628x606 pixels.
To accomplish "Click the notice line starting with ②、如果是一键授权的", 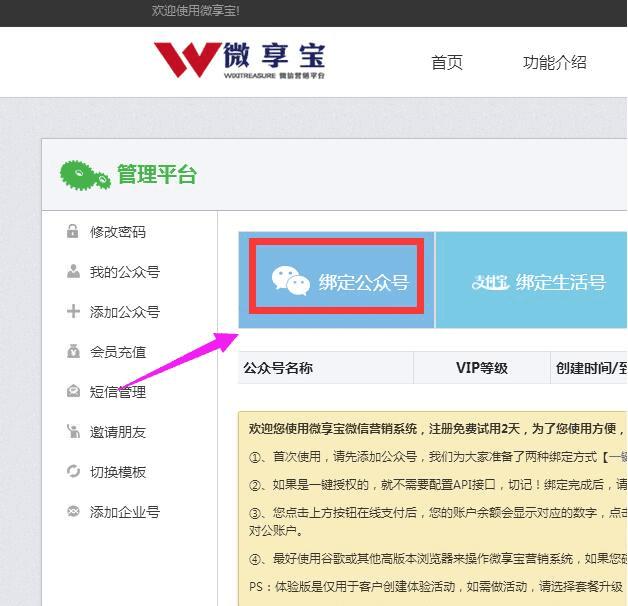I will tap(438, 485).
